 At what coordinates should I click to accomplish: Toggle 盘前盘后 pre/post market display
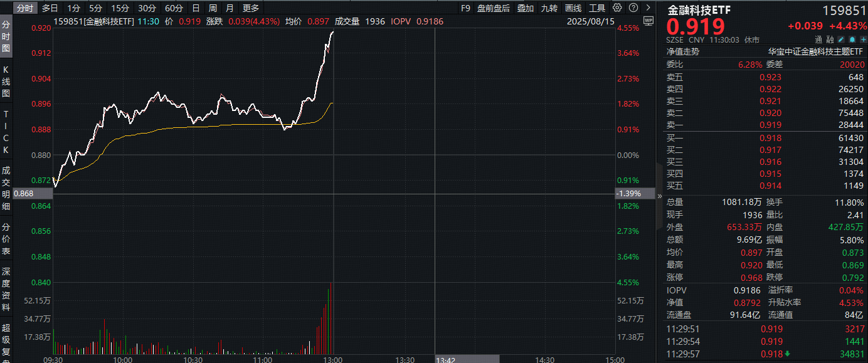tap(493, 8)
